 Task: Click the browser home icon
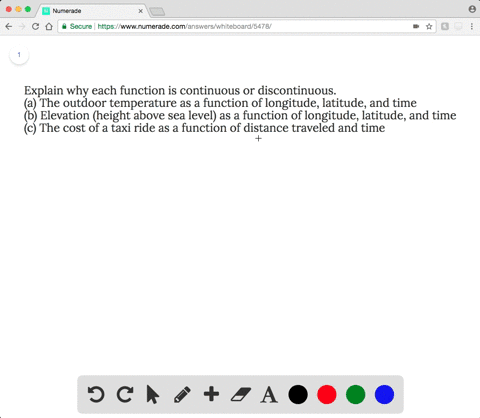pos(49,26)
